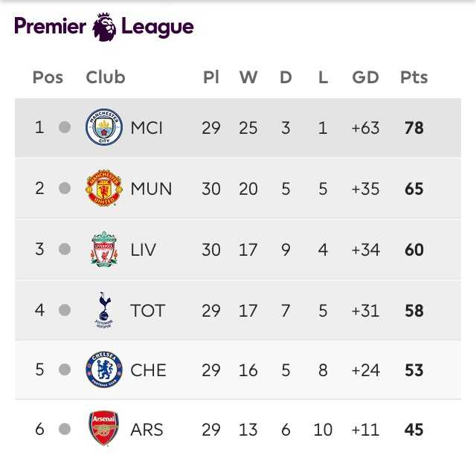Image resolution: width=476 pixels, height=455 pixels.
Task: Click the Premier League lion logo
Action: point(104,27)
